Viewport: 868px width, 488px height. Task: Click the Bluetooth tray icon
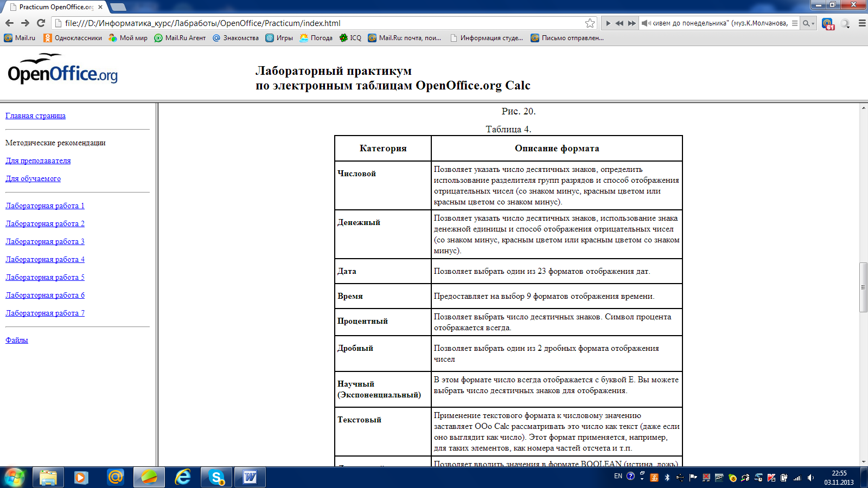click(667, 478)
